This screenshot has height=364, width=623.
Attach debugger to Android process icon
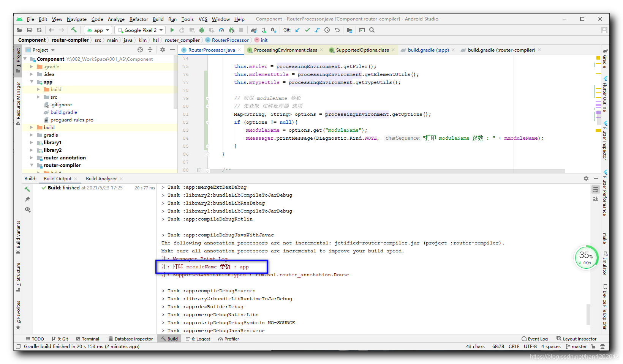pyautogui.click(x=231, y=30)
